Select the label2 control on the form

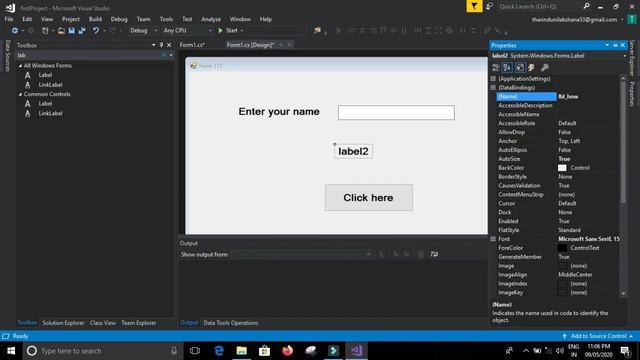coord(353,151)
